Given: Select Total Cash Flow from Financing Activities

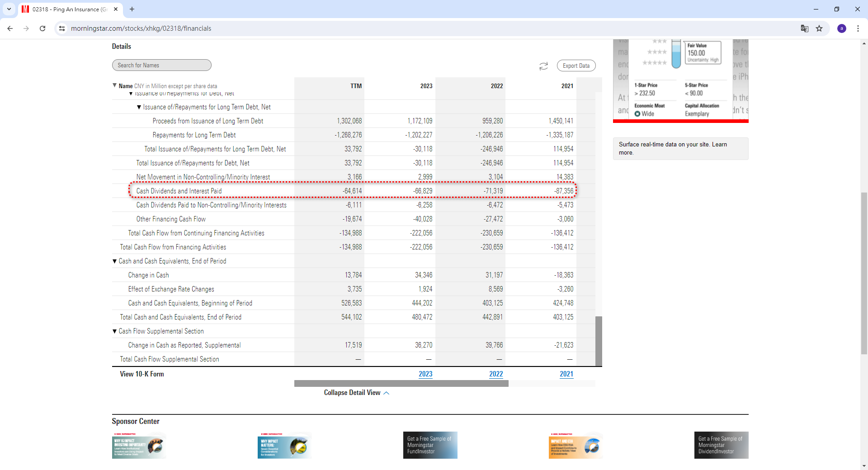Looking at the screenshot, I should [x=173, y=247].
